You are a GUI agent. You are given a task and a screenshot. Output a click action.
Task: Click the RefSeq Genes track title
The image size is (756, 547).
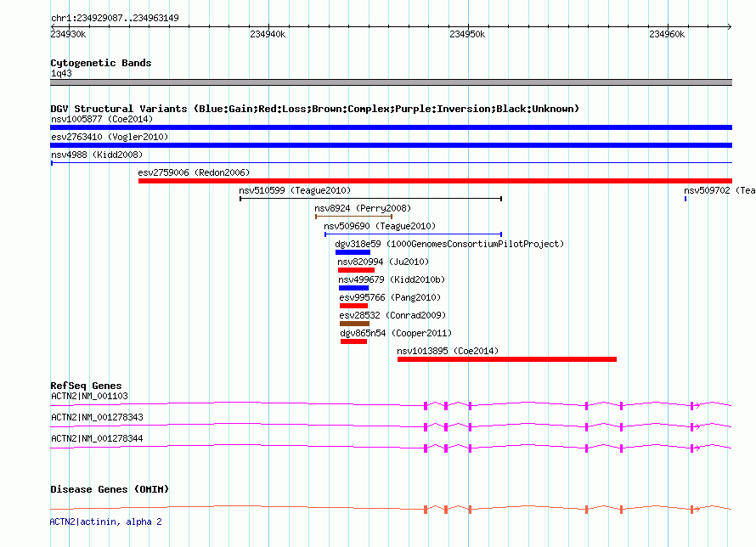(86, 386)
